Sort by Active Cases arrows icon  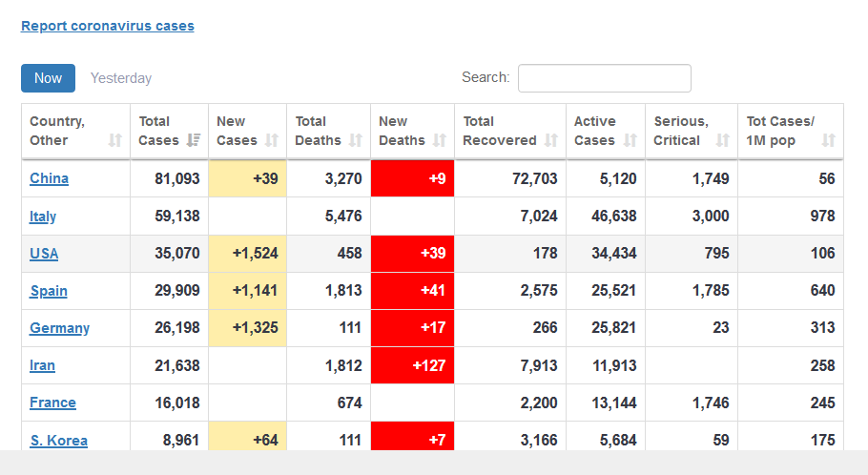click(630, 140)
